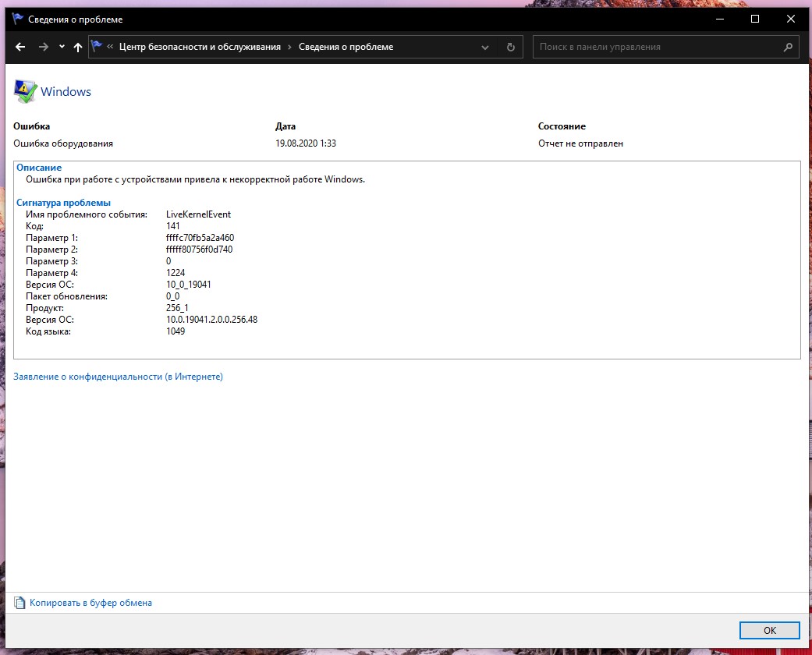Viewport: 812px width, 655px height.
Task: Click the Windows problem report icon
Action: click(x=25, y=92)
